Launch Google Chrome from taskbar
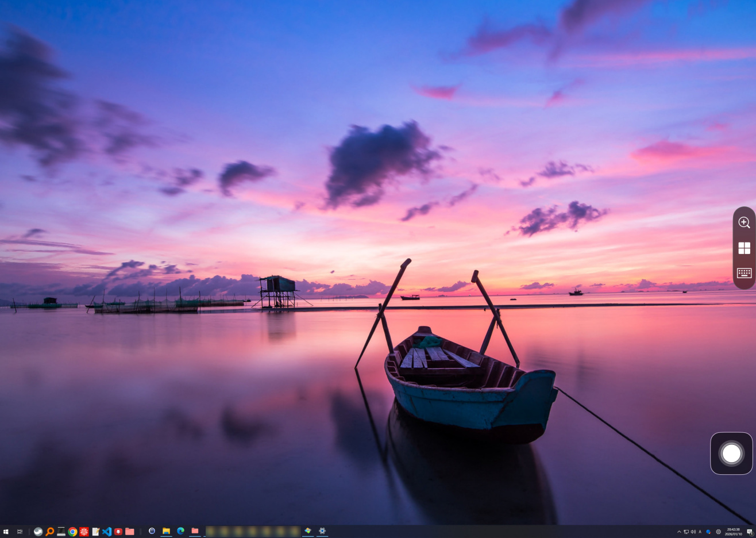The height and width of the screenshot is (538, 756). click(72, 532)
